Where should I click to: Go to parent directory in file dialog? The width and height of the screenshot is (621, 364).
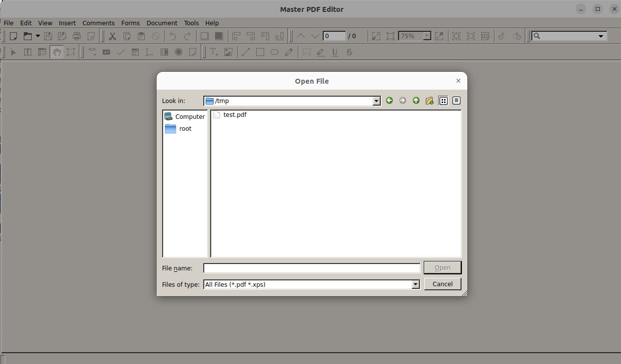[x=416, y=101]
